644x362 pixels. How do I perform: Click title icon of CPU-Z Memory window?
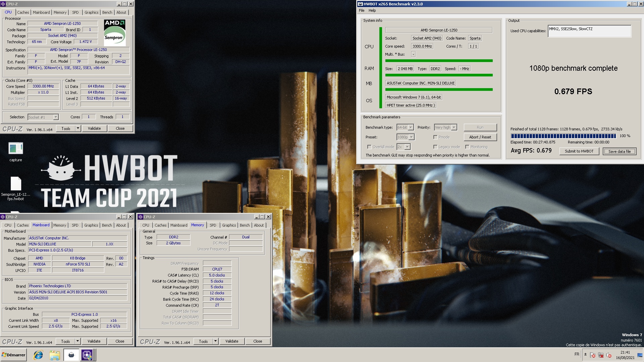click(x=141, y=217)
